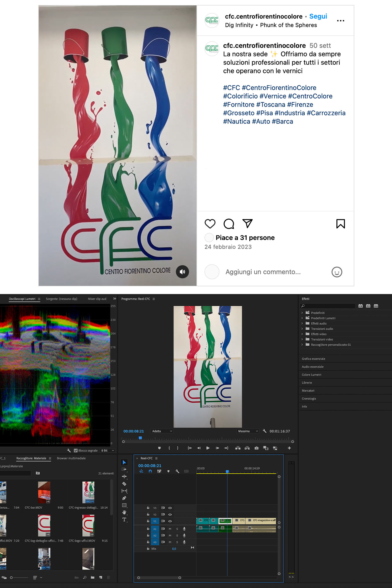Select the Type tool
The image size is (392, 588).
(124, 519)
